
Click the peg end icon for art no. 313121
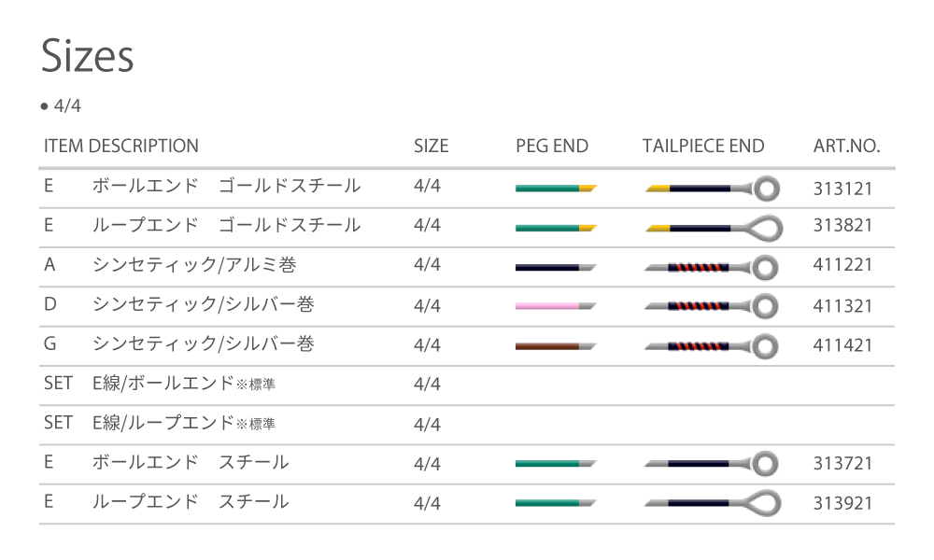coord(556,188)
